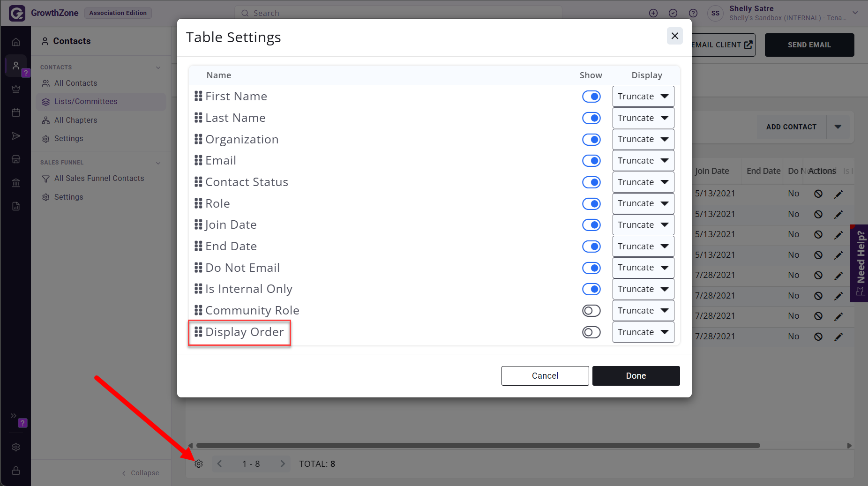Expand the rail with double chevron icon
The width and height of the screenshot is (868, 486).
coord(14,415)
